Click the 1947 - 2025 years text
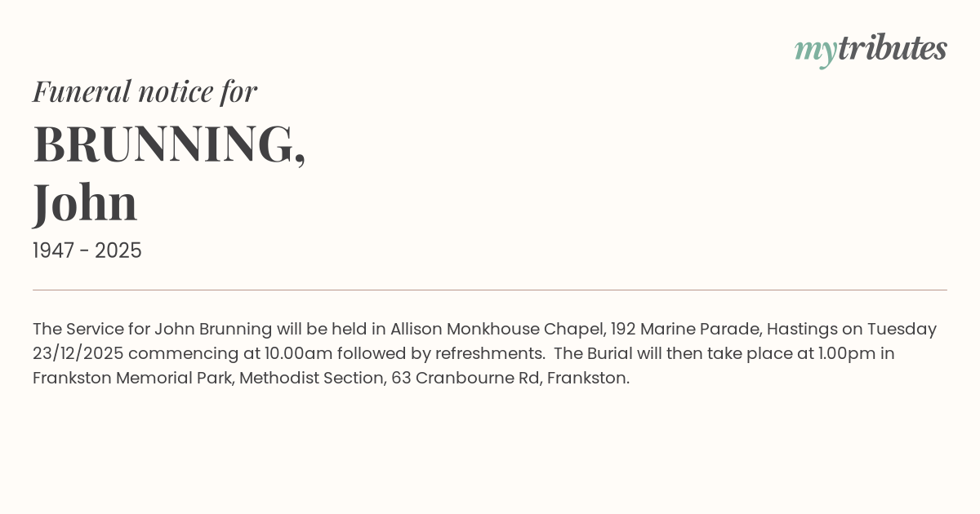Viewport: 980px width, 514px height. click(x=87, y=250)
